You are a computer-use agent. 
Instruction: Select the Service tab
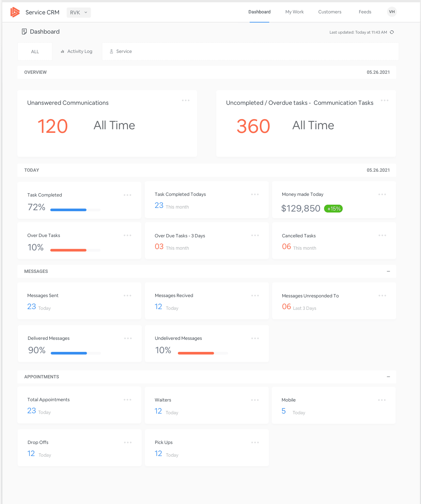tap(121, 52)
